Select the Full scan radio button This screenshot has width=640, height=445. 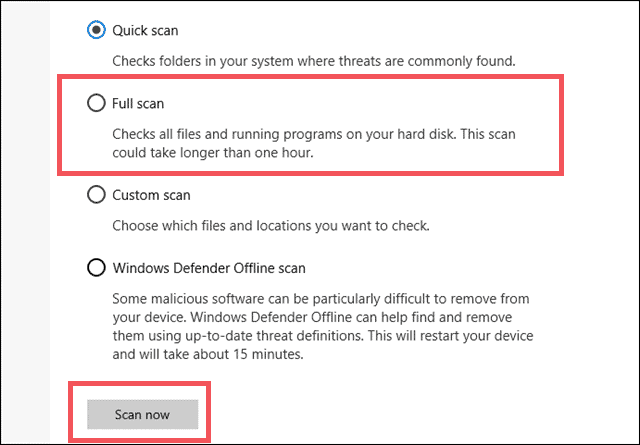coord(96,103)
